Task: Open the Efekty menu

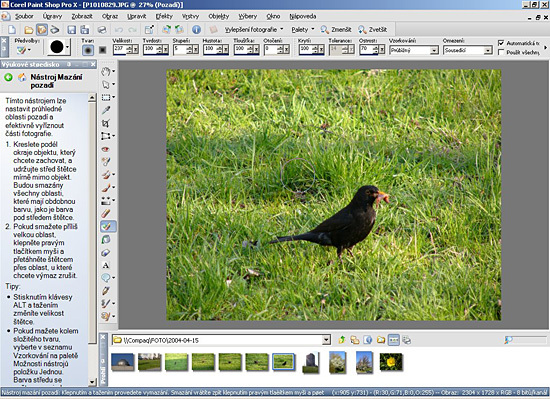Action: click(164, 16)
